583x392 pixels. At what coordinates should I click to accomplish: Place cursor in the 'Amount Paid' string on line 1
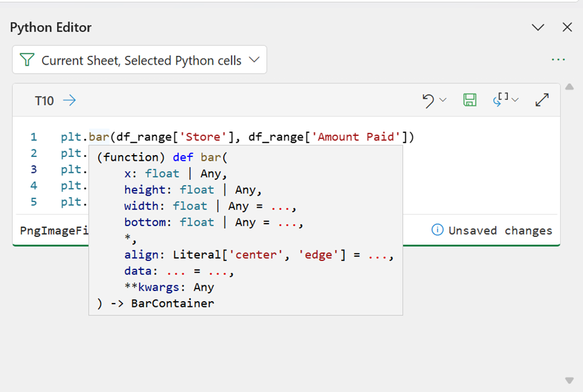point(359,137)
